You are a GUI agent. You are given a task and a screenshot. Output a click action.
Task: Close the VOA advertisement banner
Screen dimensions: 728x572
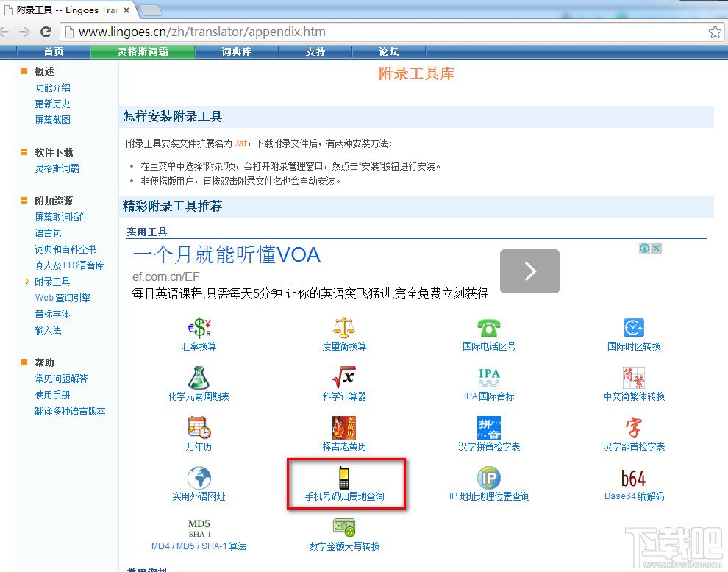tap(654, 248)
